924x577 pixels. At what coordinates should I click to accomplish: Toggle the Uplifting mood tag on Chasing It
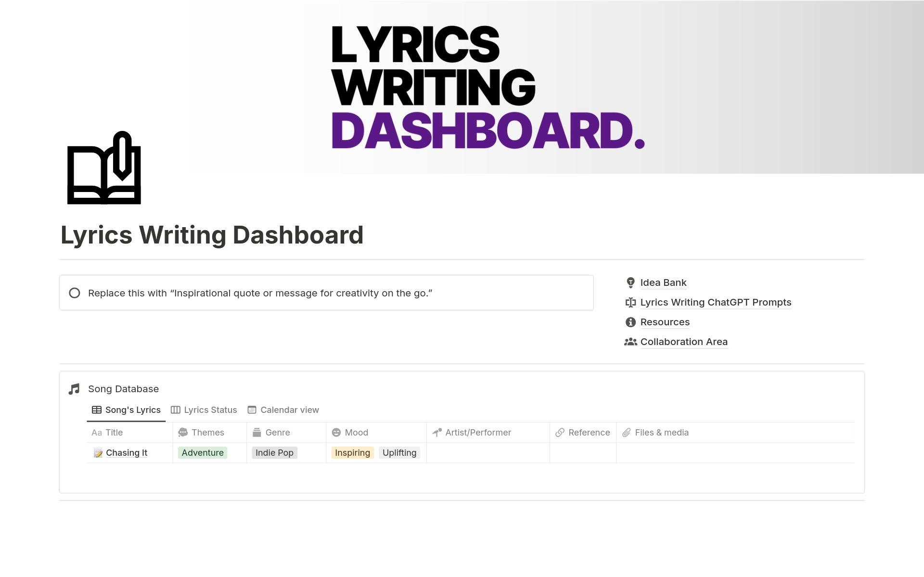click(x=399, y=452)
